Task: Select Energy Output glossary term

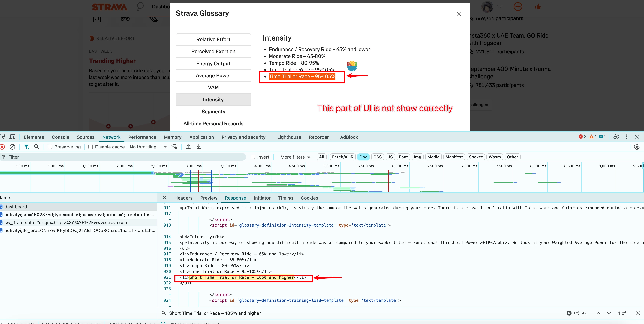Action: pyautogui.click(x=213, y=64)
